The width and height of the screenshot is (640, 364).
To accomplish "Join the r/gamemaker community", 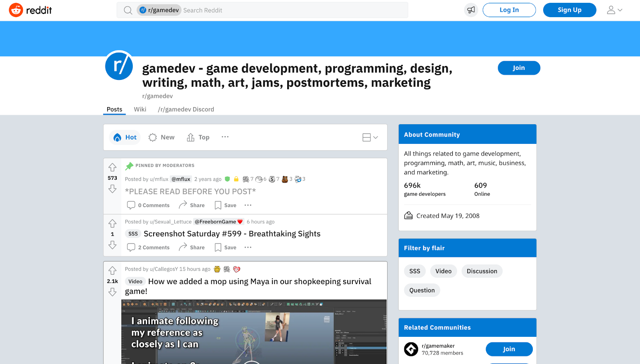I will point(509,349).
